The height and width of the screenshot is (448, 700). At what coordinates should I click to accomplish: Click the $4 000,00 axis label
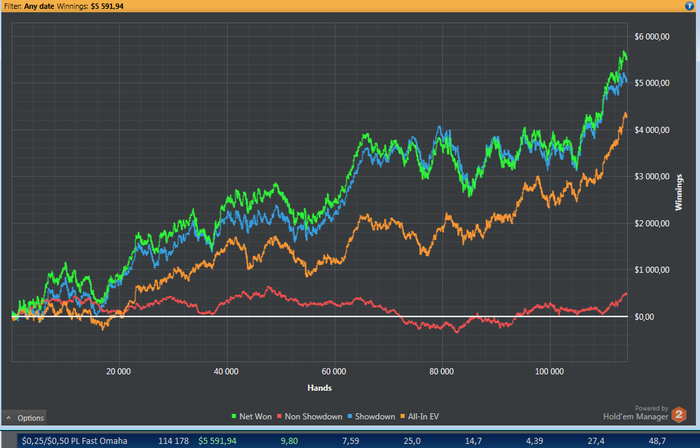coord(652,130)
